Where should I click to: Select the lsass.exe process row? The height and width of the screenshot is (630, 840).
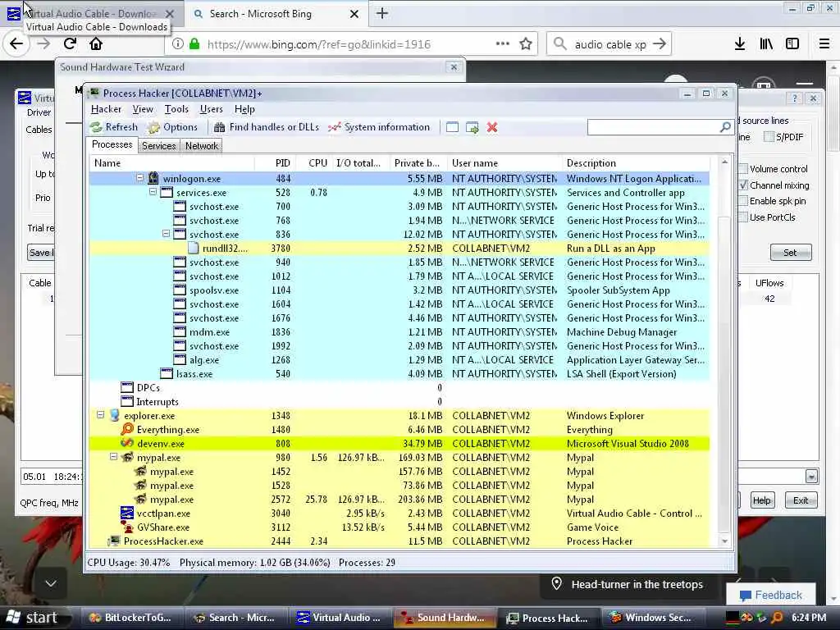pos(399,373)
